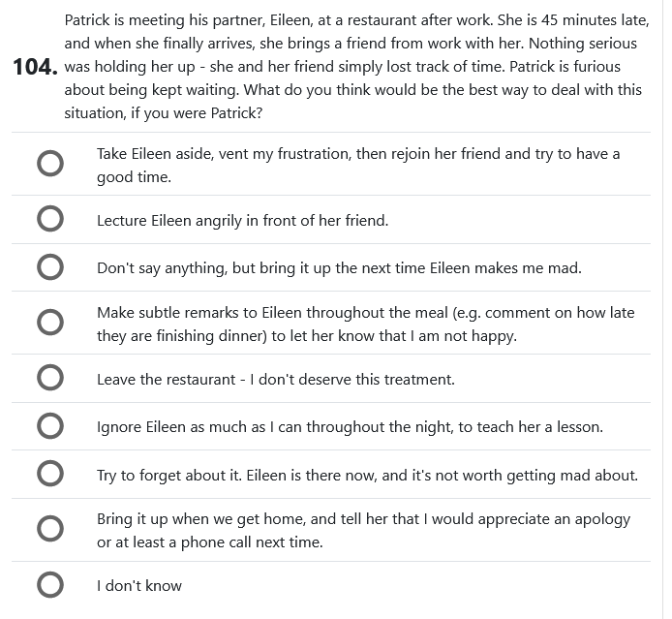The height and width of the screenshot is (619, 672).
Task: Choose 'Lecture Eileen angrily' radio button
Action: click(50, 220)
